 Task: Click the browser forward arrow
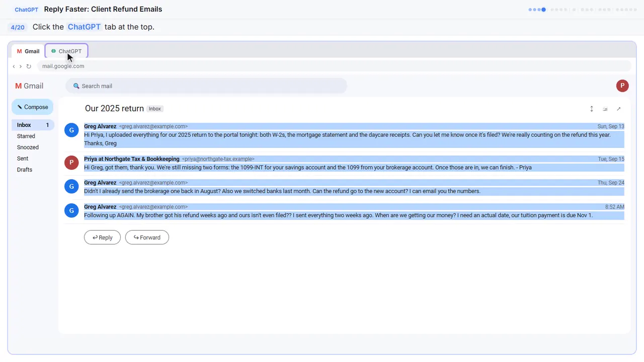point(21,66)
